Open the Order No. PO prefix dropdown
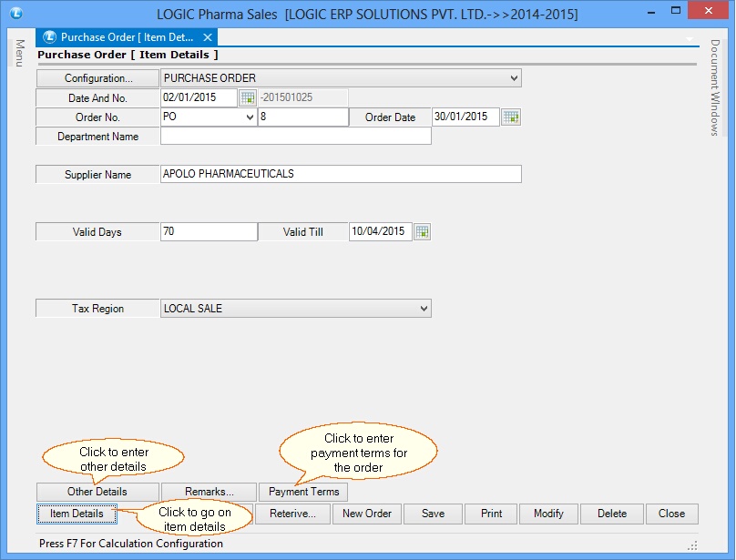 point(250,117)
